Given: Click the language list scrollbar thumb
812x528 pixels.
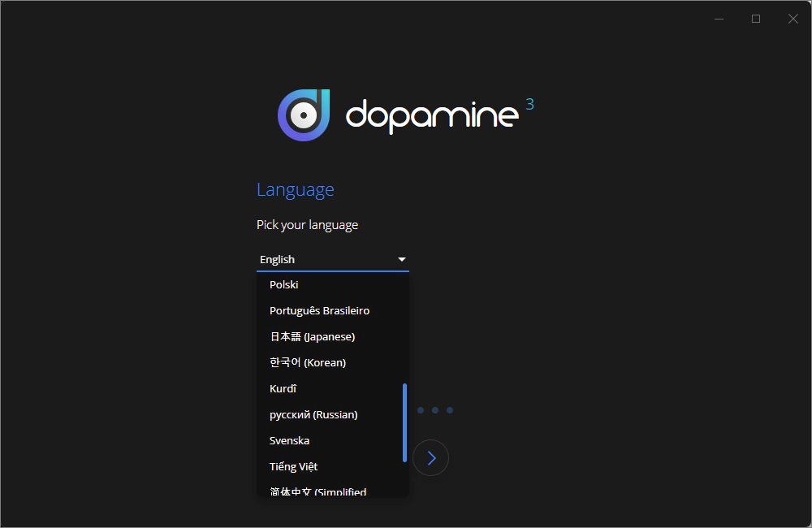Looking at the screenshot, I should pyautogui.click(x=404, y=422).
